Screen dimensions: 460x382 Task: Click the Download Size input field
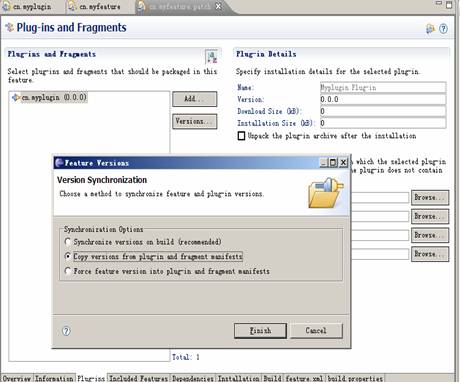coord(383,111)
